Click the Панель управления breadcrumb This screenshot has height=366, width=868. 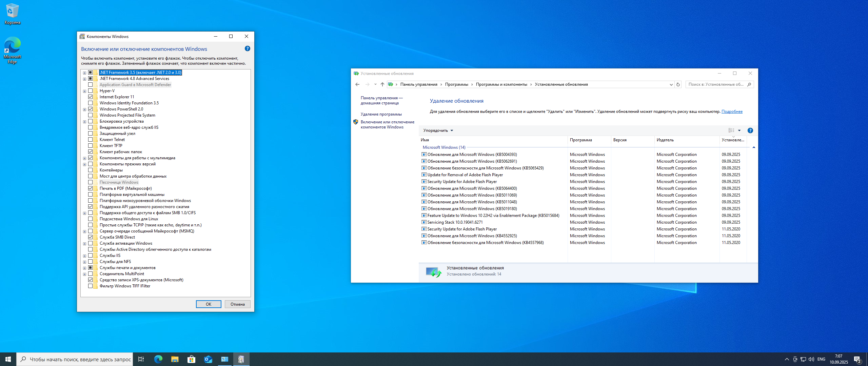click(x=419, y=84)
